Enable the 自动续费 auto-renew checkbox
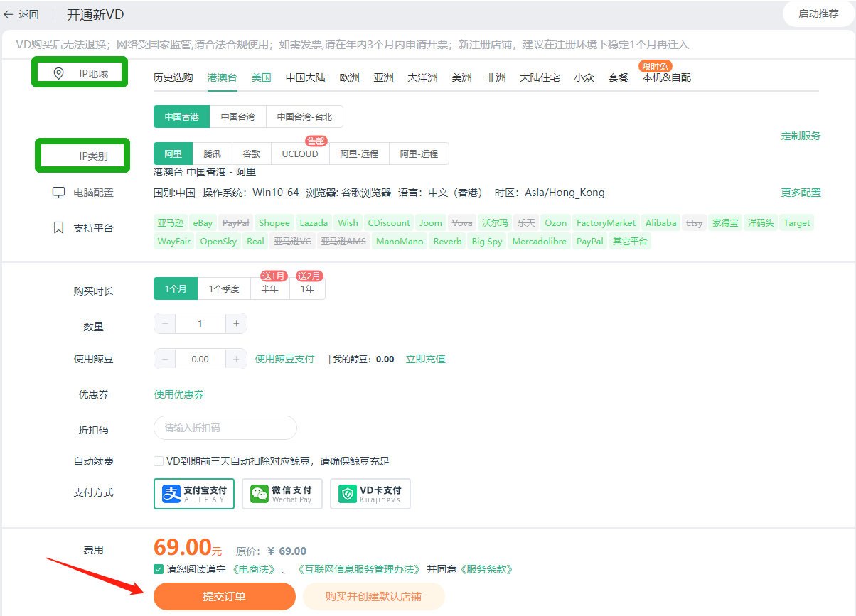Screen dimensions: 856x616 159,461
